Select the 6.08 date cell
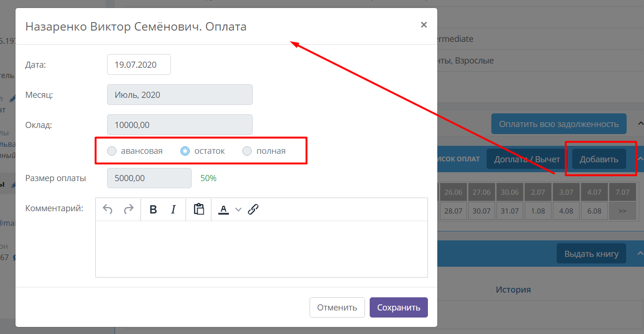 pyautogui.click(x=594, y=211)
